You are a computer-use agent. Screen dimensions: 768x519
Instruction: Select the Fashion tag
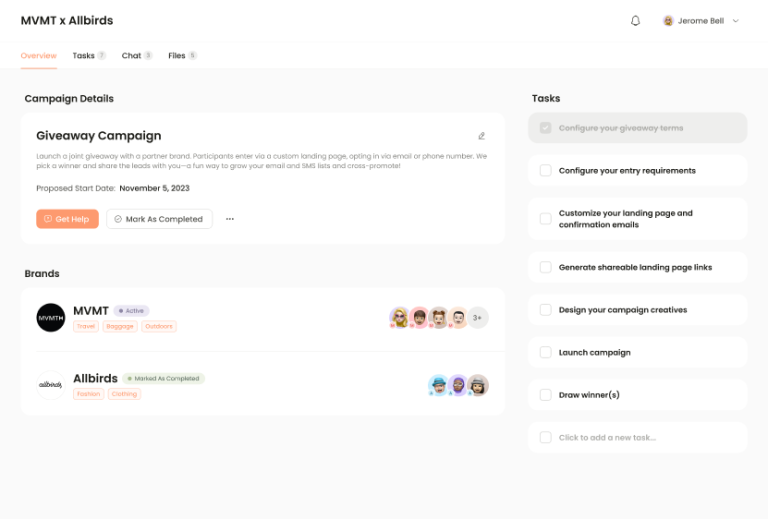pyautogui.click(x=89, y=394)
